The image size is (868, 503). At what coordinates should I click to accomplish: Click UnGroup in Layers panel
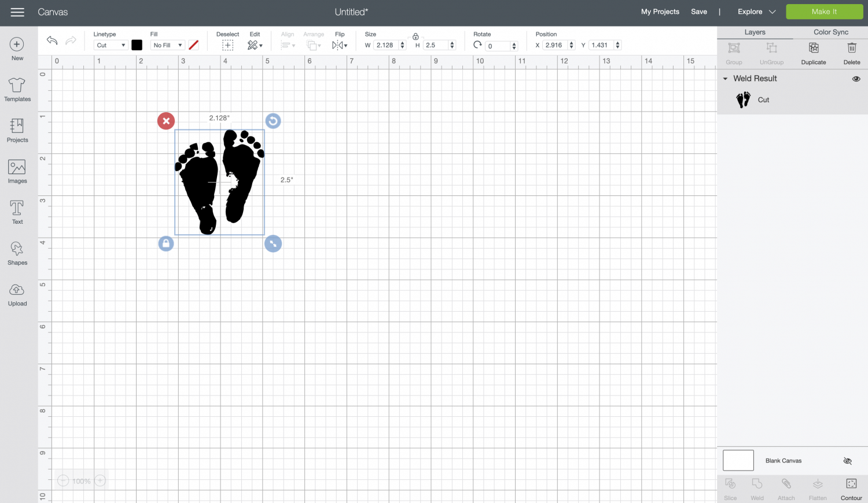pos(771,53)
